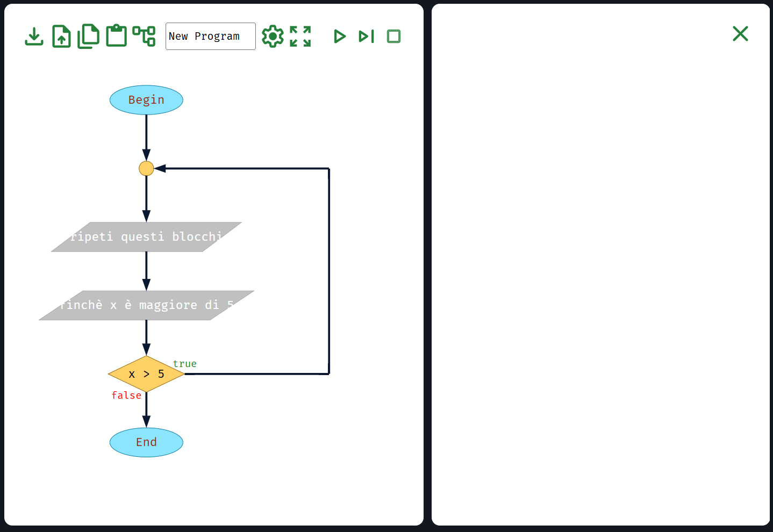773x532 pixels.
Task: Run the program with the play button
Action: click(x=339, y=37)
